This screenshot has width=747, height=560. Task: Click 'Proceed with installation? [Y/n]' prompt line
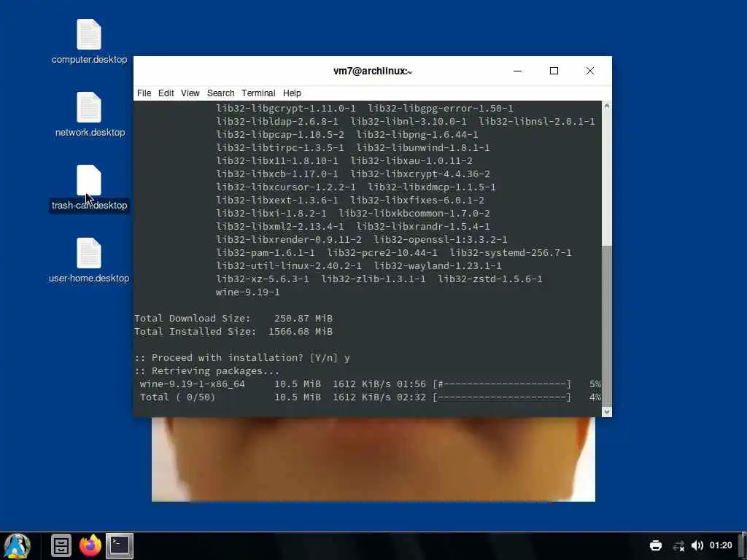(242, 357)
